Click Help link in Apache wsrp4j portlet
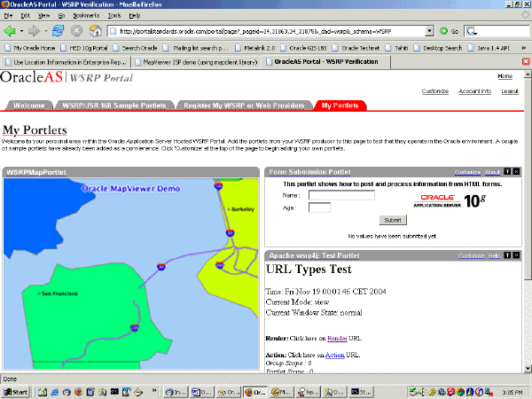The height and width of the screenshot is (399, 532). 494,256
